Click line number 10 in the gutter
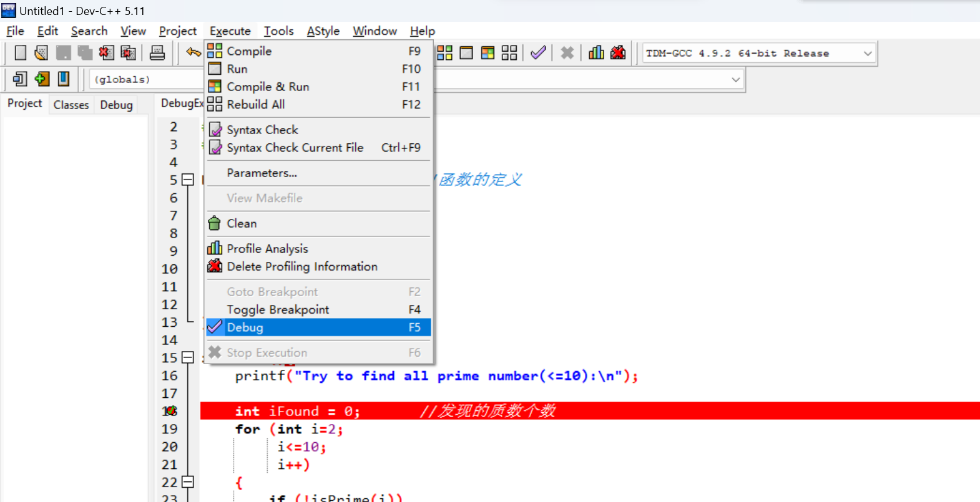The image size is (980, 502). 169,269
